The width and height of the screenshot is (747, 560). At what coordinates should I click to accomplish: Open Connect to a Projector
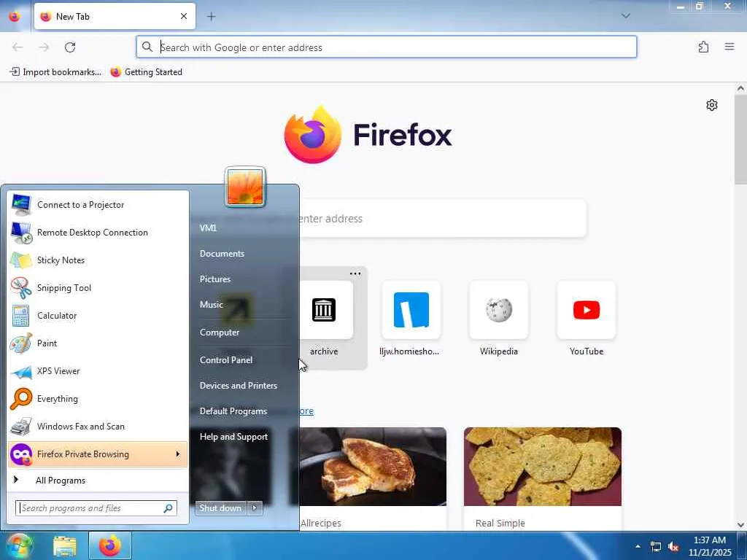click(98, 205)
